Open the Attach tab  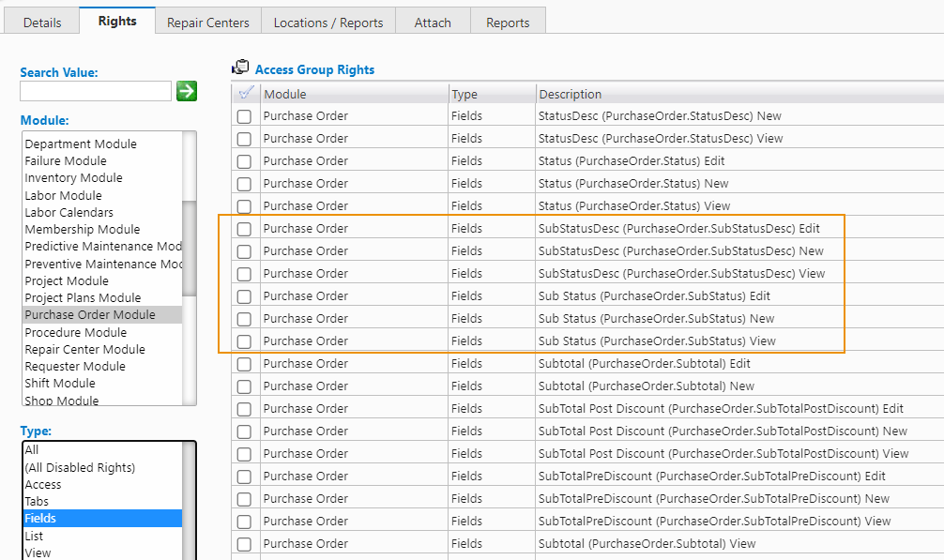(x=433, y=23)
